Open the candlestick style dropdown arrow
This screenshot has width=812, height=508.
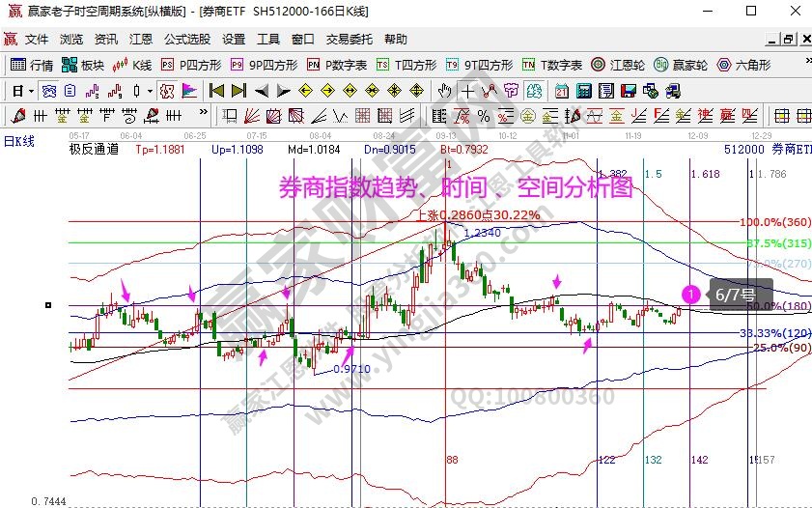point(149,91)
